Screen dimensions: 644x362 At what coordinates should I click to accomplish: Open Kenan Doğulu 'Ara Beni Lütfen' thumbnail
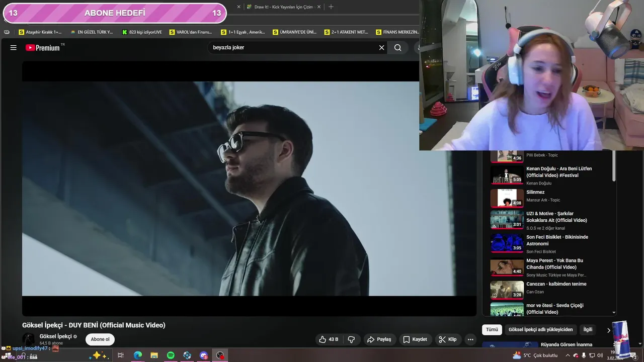507,174
